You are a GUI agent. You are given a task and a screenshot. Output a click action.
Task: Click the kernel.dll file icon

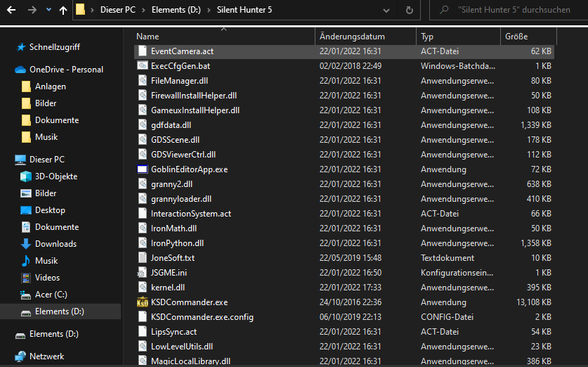tap(143, 288)
